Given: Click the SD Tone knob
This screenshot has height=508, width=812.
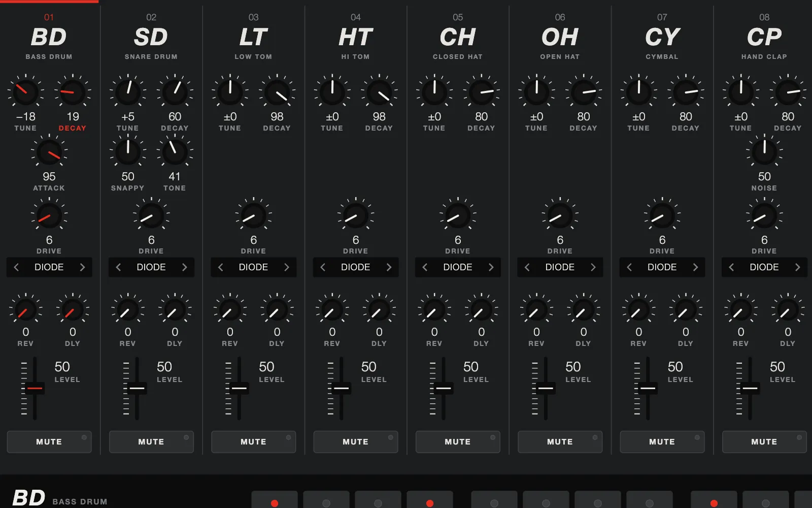Looking at the screenshot, I should [x=175, y=152].
